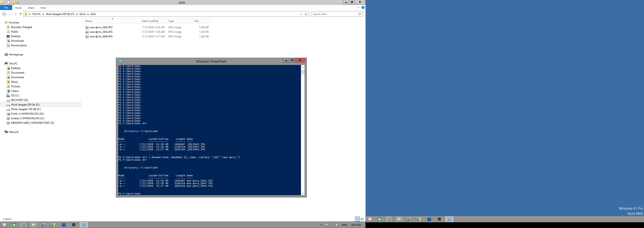Launch Photoshop from the left taskbar

coord(64,225)
